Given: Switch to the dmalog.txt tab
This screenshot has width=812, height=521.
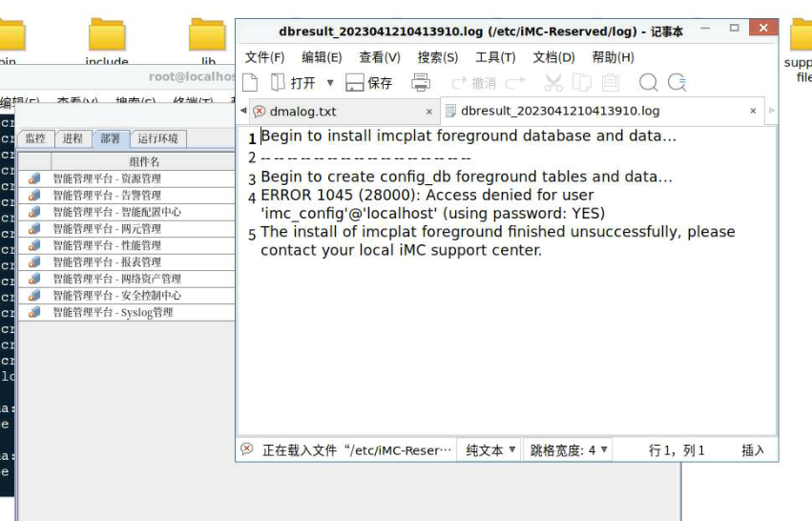Looking at the screenshot, I should point(343,112).
